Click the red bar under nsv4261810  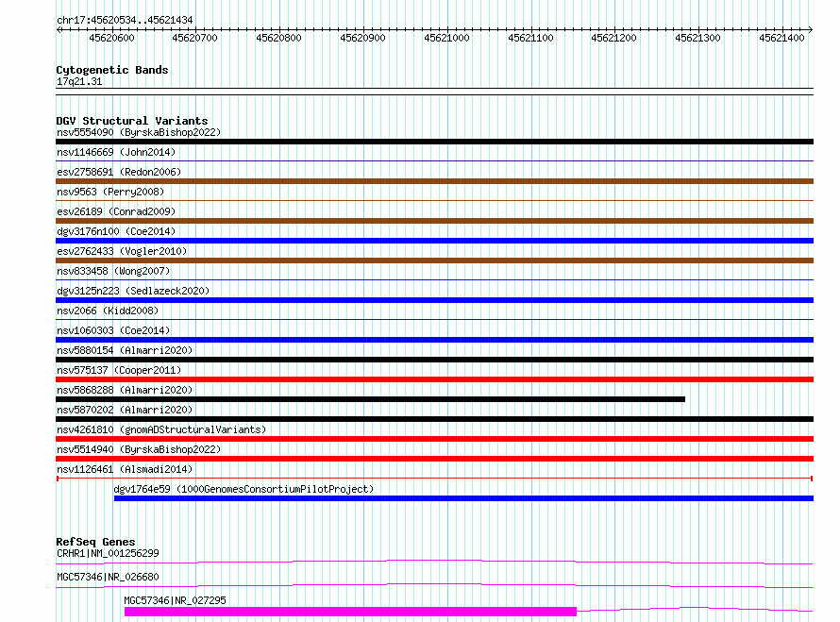[x=434, y=439]
